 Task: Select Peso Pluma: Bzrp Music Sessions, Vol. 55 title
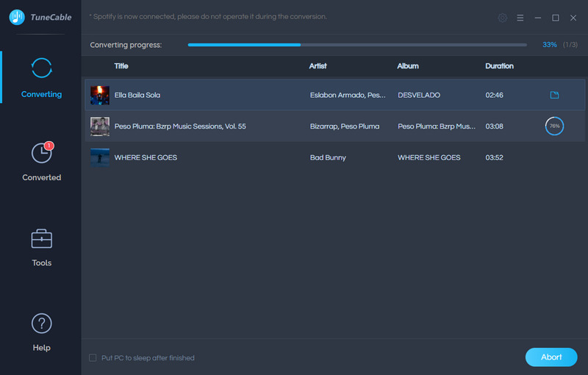180,126
